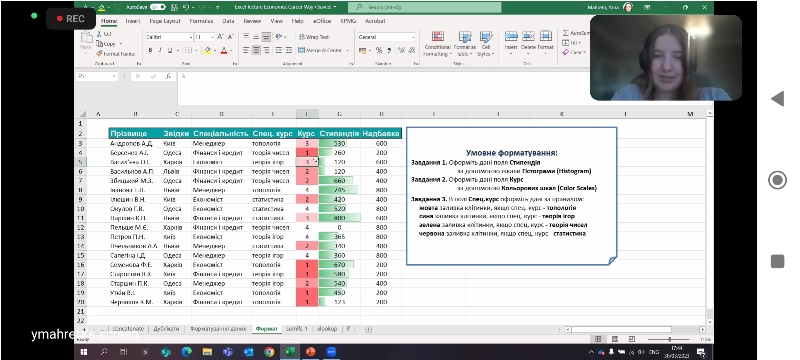Click the Insert cells button
The width and height of the screenshot is (800, 360).
click(511, 43)
